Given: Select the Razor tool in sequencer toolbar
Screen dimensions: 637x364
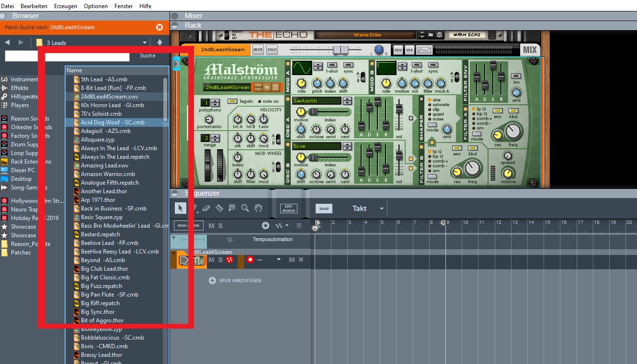Looking at the screenshot, I should coord(219,208).
